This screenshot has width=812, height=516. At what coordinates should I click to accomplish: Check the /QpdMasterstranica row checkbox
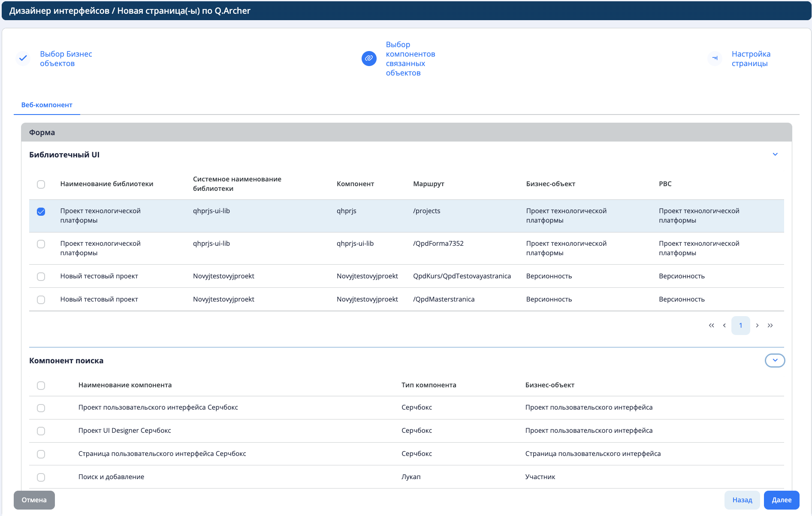click(x=41, y=300)
